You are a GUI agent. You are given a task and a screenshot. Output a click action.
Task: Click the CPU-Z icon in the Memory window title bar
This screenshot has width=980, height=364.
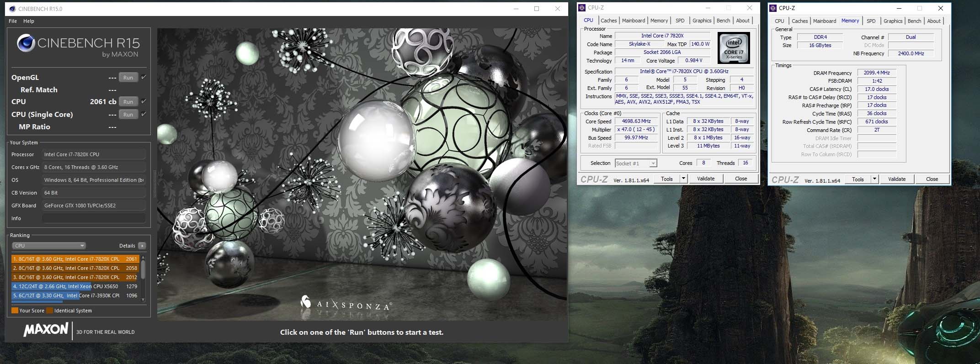tap(773, 8)
